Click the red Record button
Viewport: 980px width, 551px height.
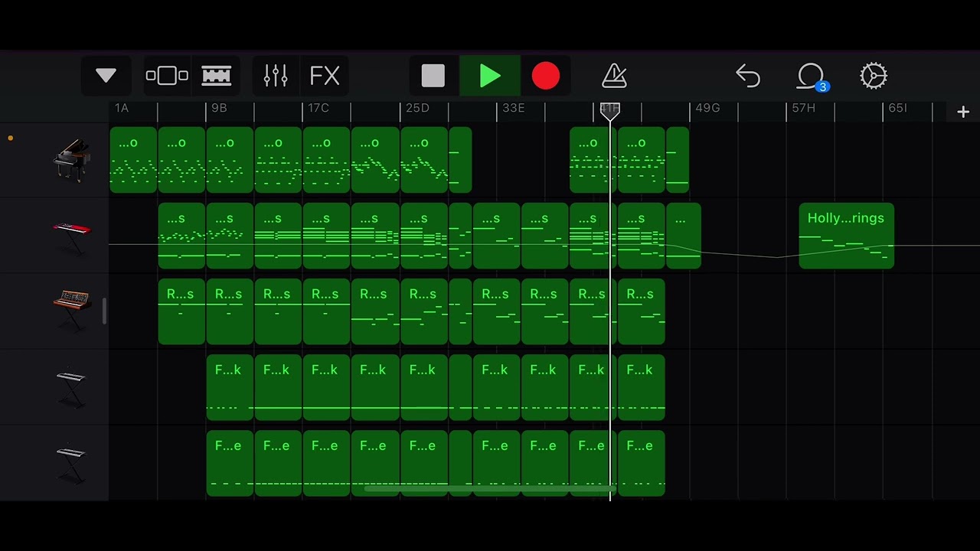pos(546,76)
